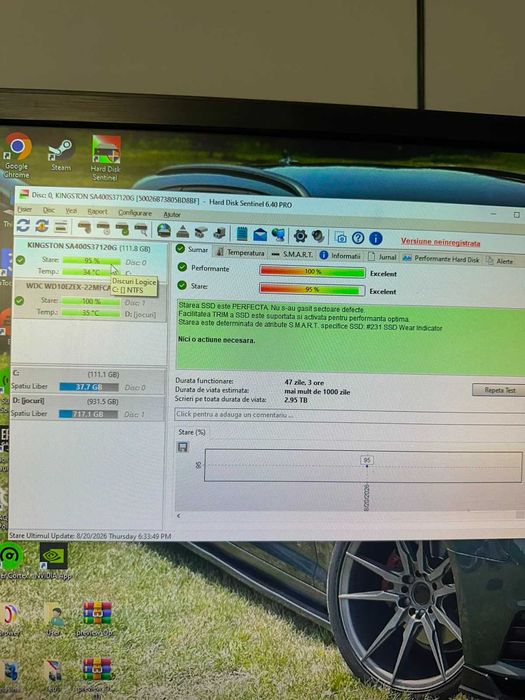Open the Fisier menu

pyautogui.click(x=24, y=209)
